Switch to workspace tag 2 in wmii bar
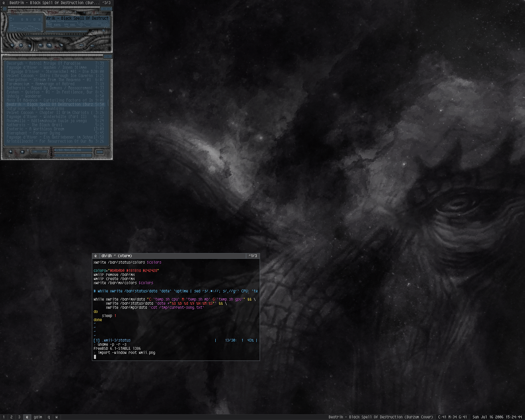 click(x=11, y=417)
